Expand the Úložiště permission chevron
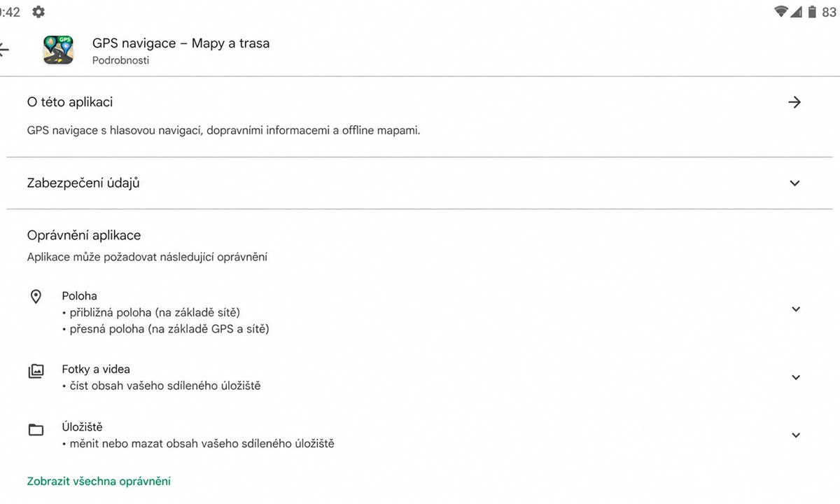Image resolution: width=840 pixels, height=504 pixels. pyautogui.click(x=795, y=435)
